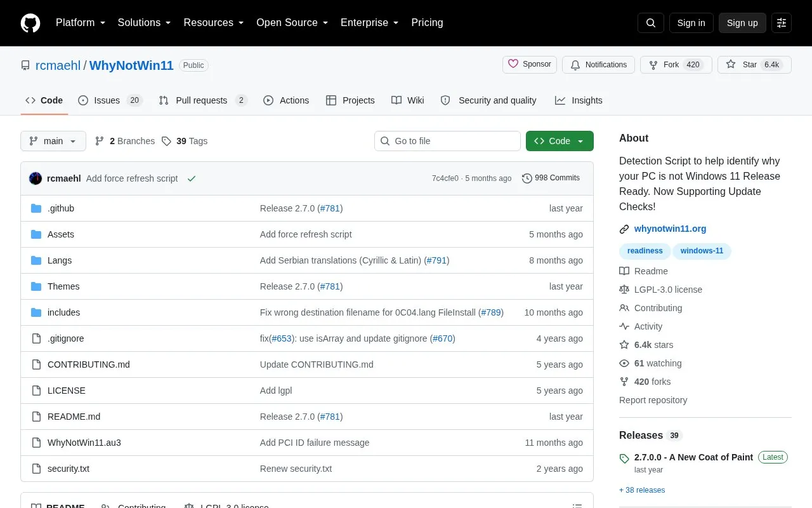Click the Report repository link
The image size is (812, 508).
tap(653, 400)
